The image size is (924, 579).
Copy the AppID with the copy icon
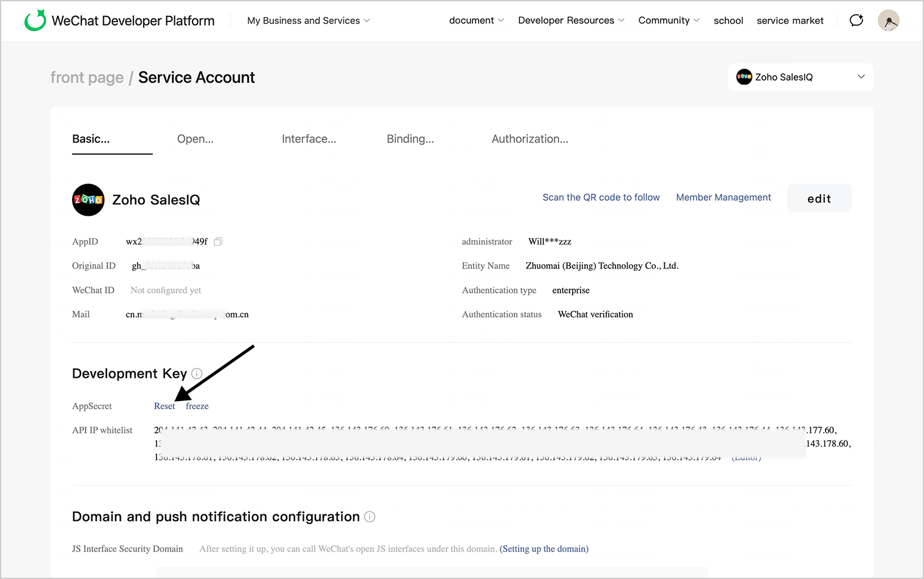[218, 242]
